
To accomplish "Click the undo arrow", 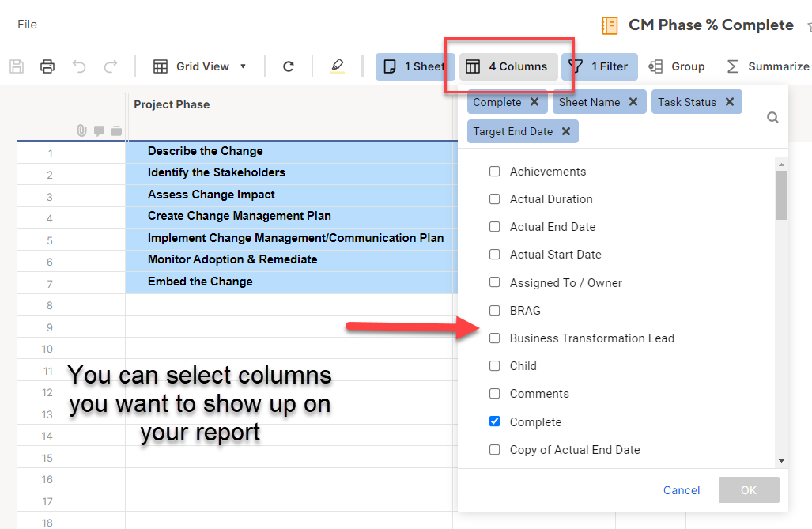I will 80,66.
